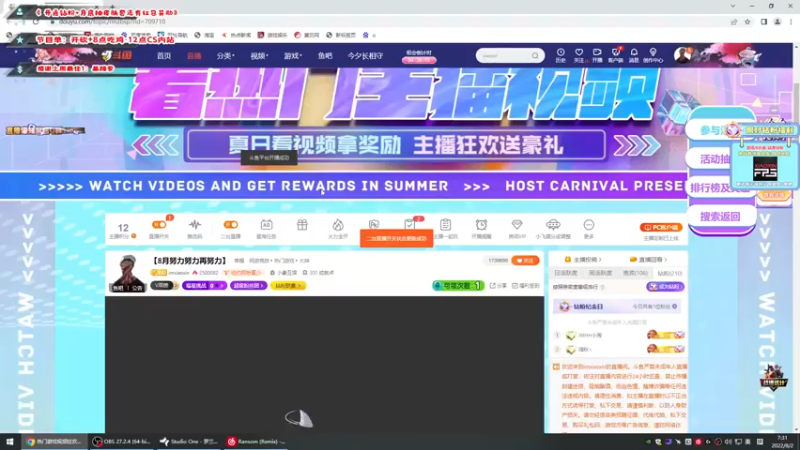The width and height of the screenshot is (800, 450).
Task: Click the orange 关注 follow button
Action: pos(525,260)
